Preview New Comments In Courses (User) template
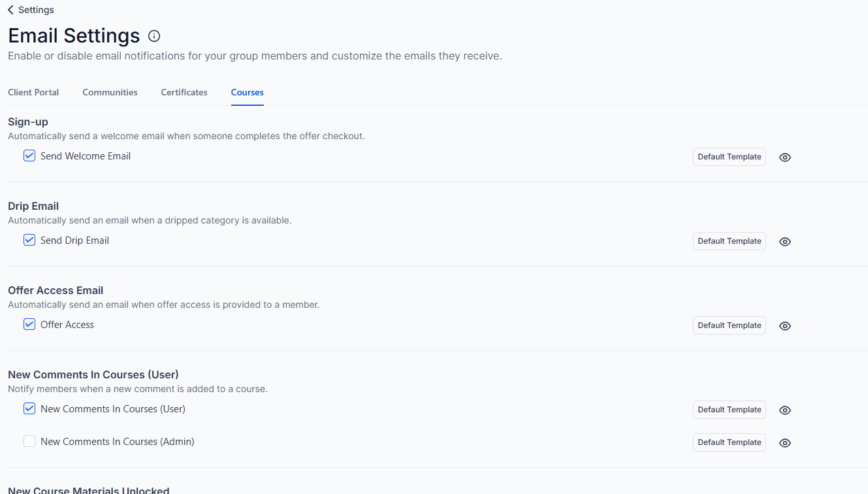Viewport: 868px width, 494px height. click(785, 410)
